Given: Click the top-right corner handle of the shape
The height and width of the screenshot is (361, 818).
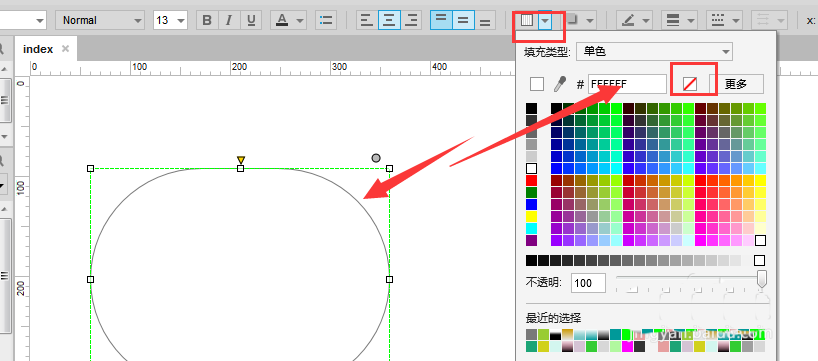Looking at the screenshot, I should pos(389,169).
